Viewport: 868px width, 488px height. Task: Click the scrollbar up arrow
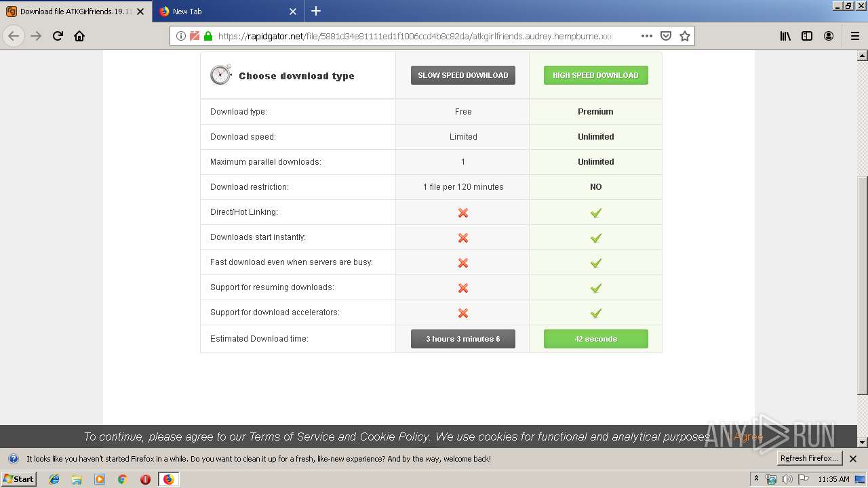(x=863, y=56)
